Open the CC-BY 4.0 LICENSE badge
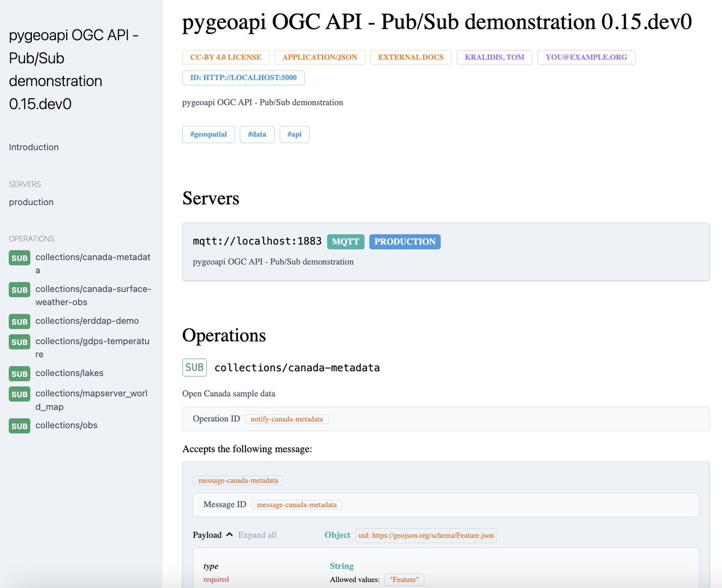This screenshot has width=722, height=588. [226, 57]
